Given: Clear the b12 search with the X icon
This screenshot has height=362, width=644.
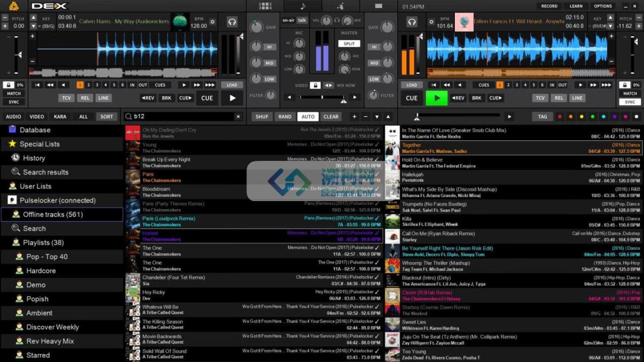Looking at the screenshot, I should point(238,117).
